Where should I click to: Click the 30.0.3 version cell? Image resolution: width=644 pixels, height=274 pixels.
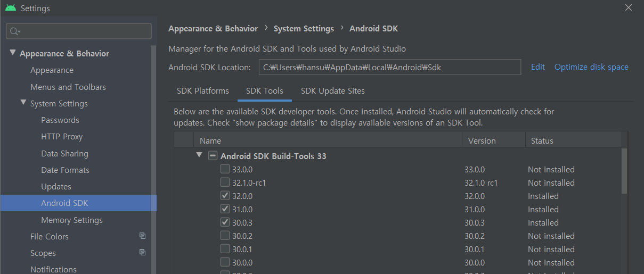tap(475, 222)
